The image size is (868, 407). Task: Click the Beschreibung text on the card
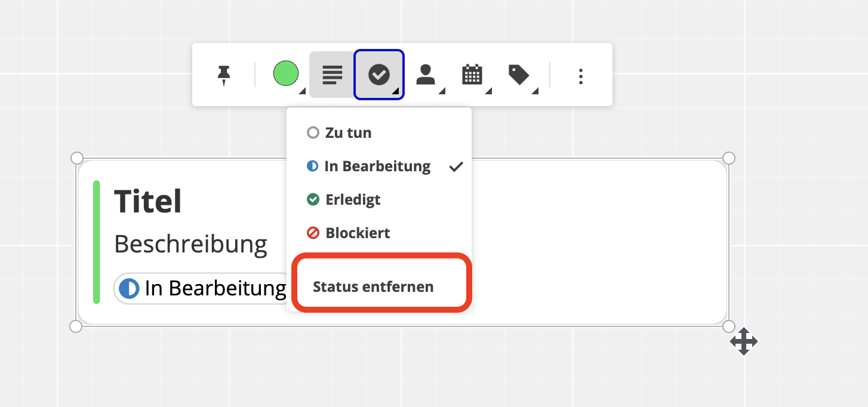tap(190, 243)
